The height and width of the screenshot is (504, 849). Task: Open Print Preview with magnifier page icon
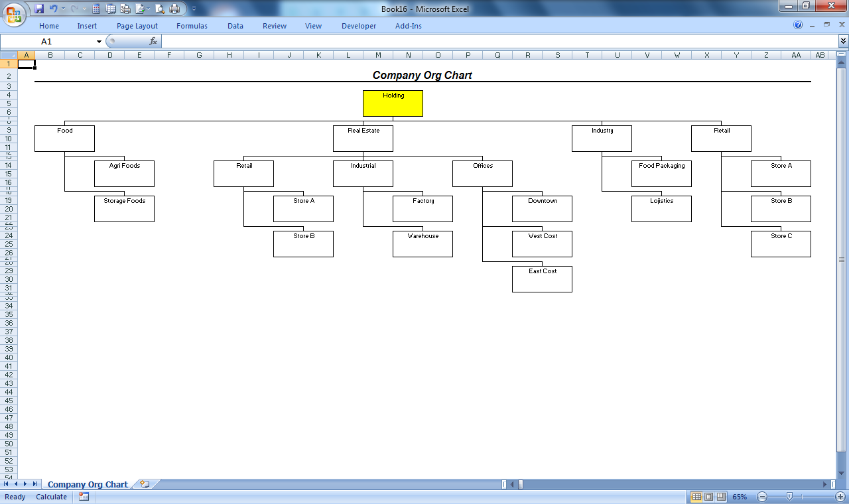click(159, 9)
